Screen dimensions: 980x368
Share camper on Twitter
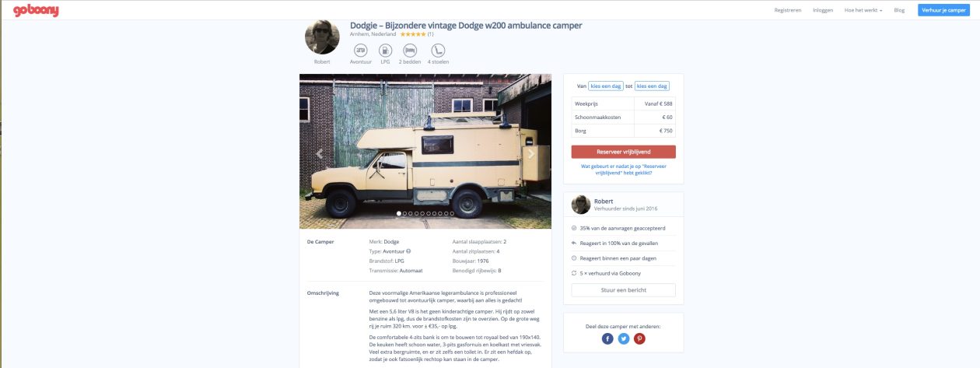[624, 338]
